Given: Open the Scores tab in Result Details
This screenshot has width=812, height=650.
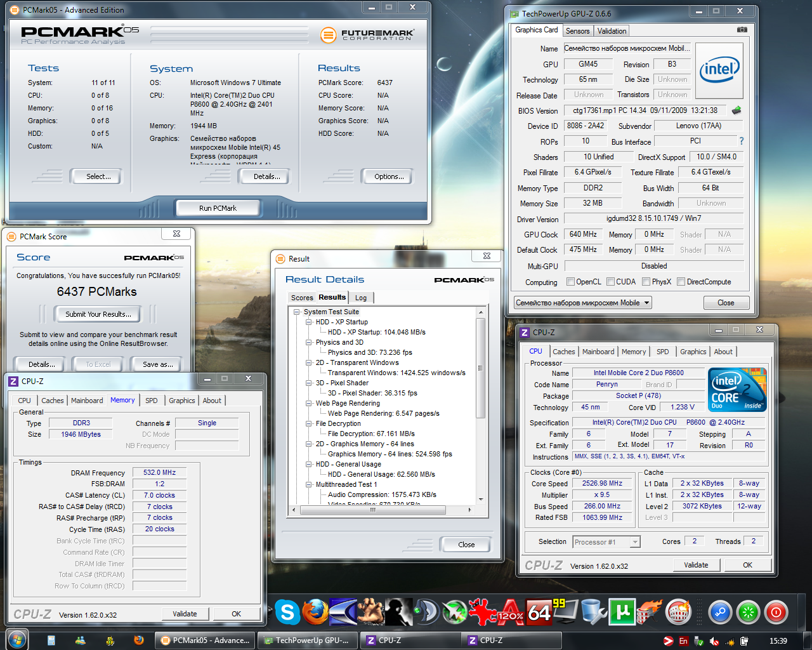Looking at the screenshot, I should [302, 298].
